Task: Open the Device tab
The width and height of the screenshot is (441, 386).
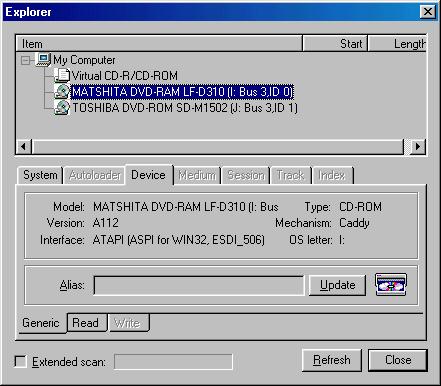Action: click(149, 175)
